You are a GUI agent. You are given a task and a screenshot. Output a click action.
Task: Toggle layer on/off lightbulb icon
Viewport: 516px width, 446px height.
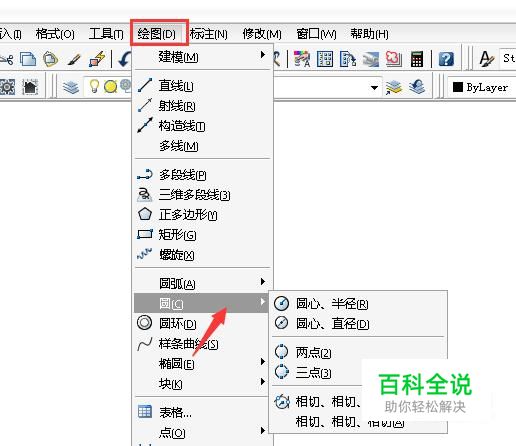(x=94, y=86)
